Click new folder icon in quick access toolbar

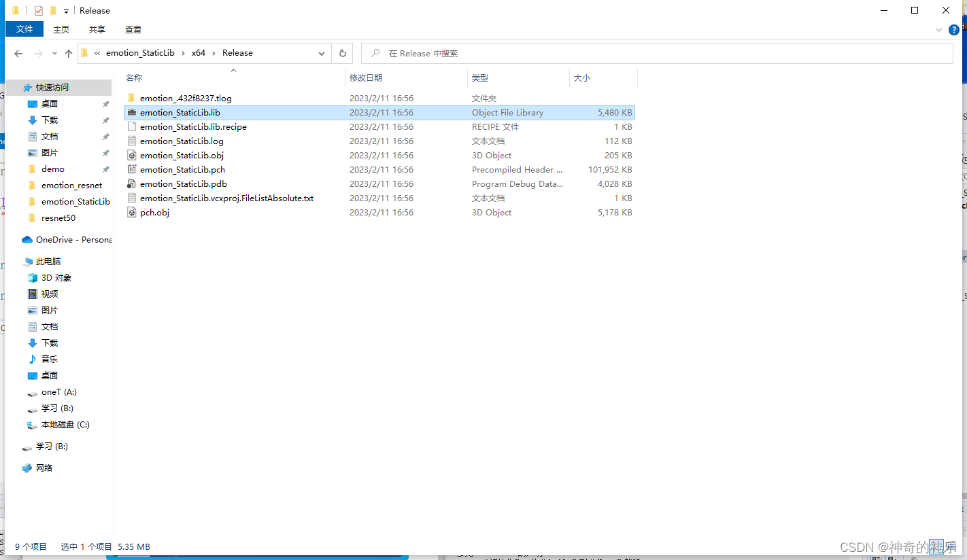[x=53, y=10]
